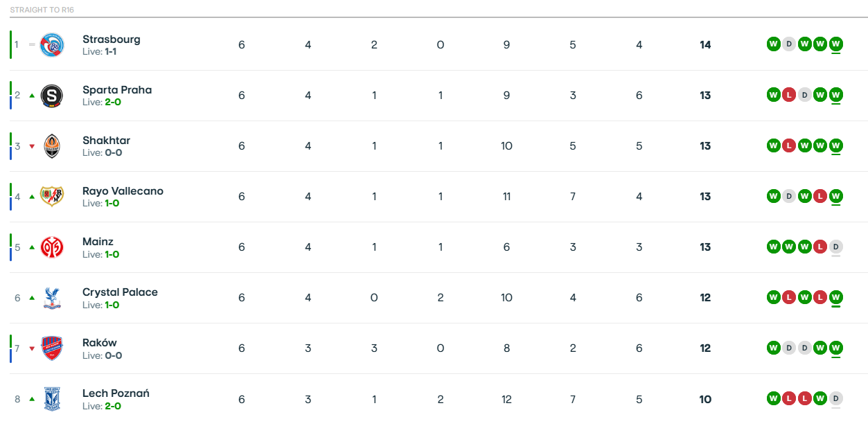Click Lech Poznań's latest draw form badge
The width and height of the screenshot is (868, 426).
[x=835, y=398]
